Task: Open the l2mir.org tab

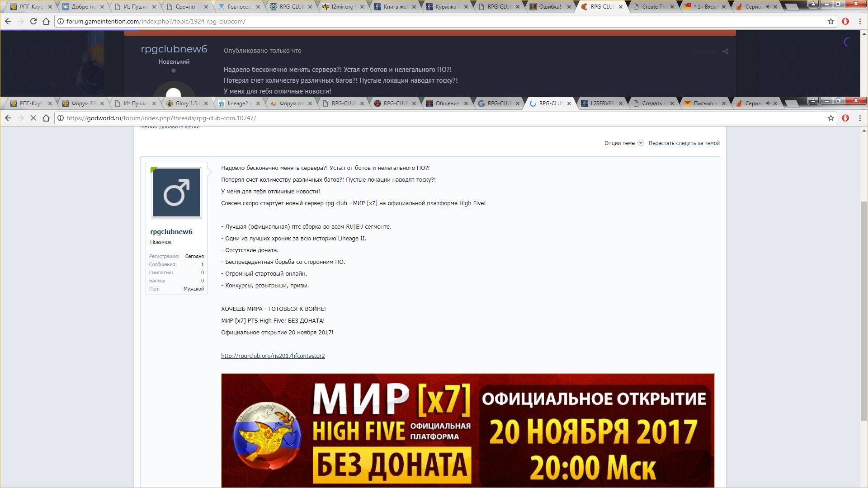Action: click(344, 7)
